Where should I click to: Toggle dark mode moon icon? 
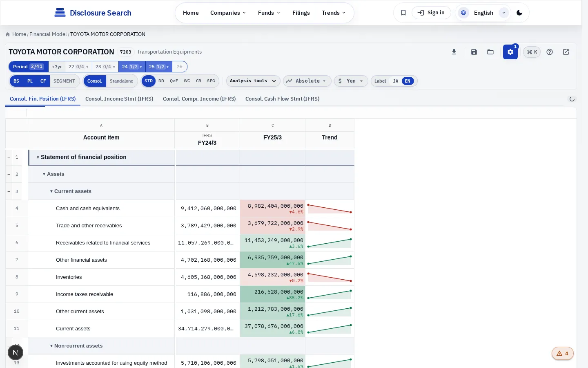pyautogui.click(x=519, y=13)
